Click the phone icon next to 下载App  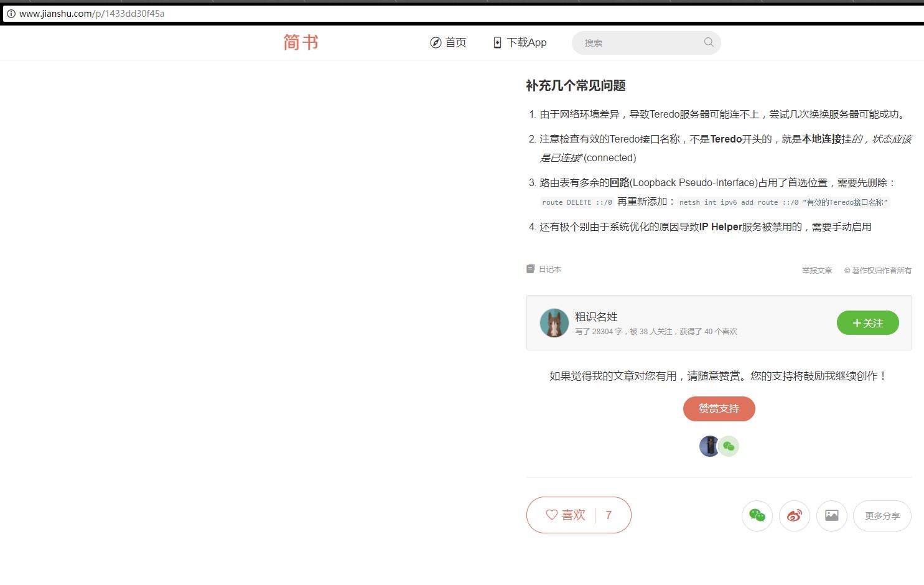497,42
